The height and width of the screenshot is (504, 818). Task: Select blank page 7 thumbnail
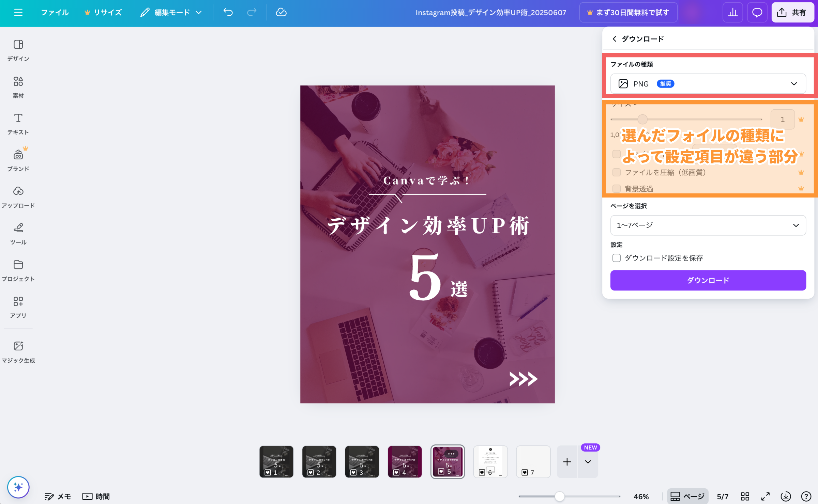point(533,462)
